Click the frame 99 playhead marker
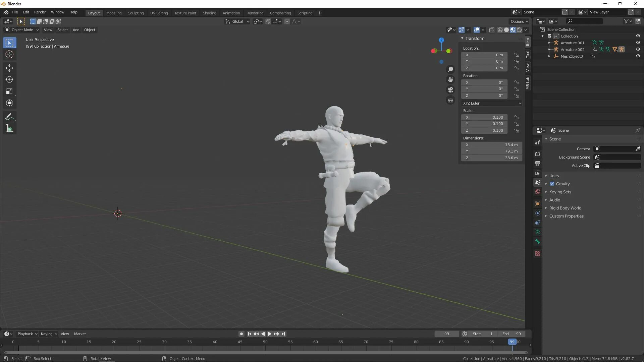Screen dimensions: 644x362 (512, 342)
